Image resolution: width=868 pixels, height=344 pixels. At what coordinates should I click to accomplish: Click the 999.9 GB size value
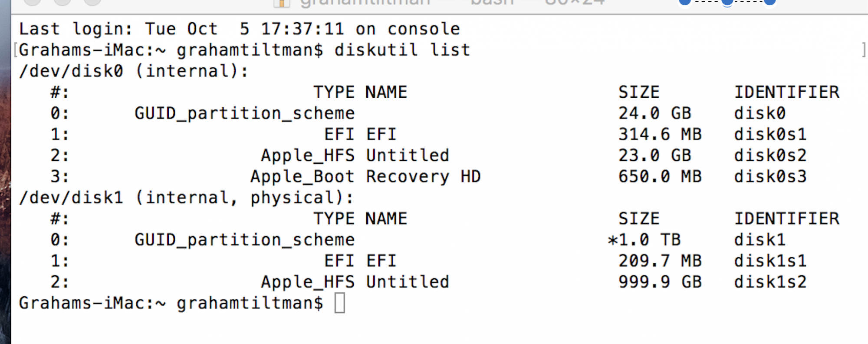660,282
